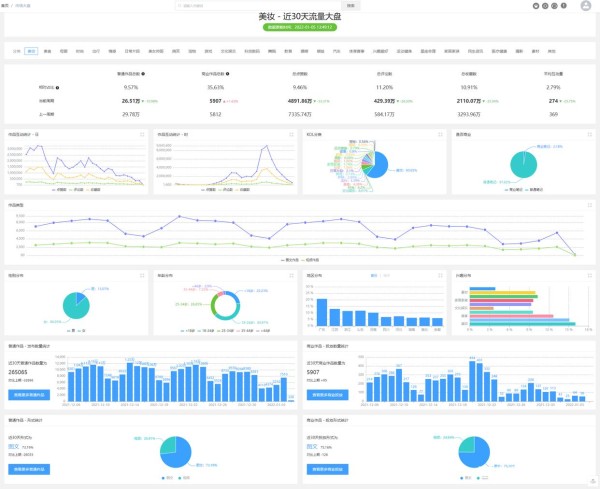Toggle the yellow series legend in first line chart
Screen dimensions: 600x489
(x=93, y=189)
